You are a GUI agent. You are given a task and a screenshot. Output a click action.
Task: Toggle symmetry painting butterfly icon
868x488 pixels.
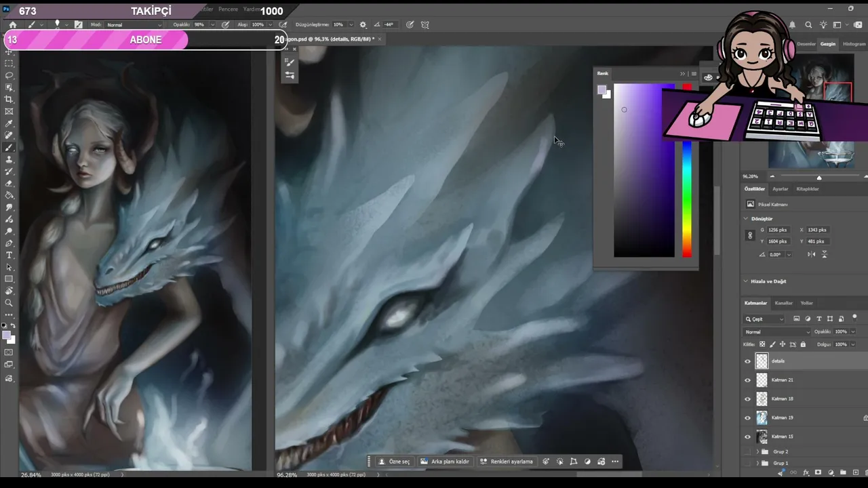(x=425, y=24)
